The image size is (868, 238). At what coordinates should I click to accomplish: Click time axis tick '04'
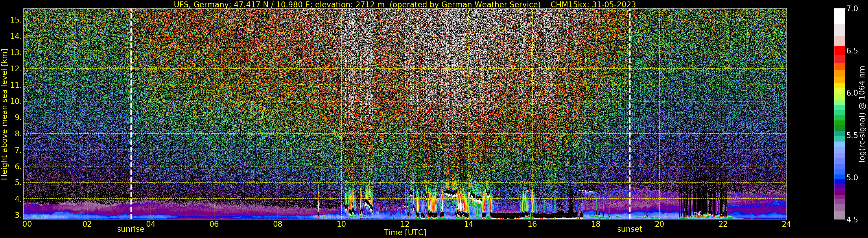pyautogui.click(x=151, y=224)
